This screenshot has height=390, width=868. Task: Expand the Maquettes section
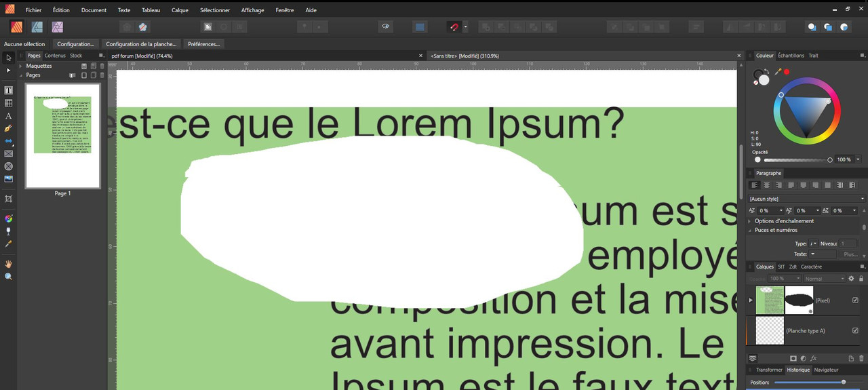coord(20,66)
